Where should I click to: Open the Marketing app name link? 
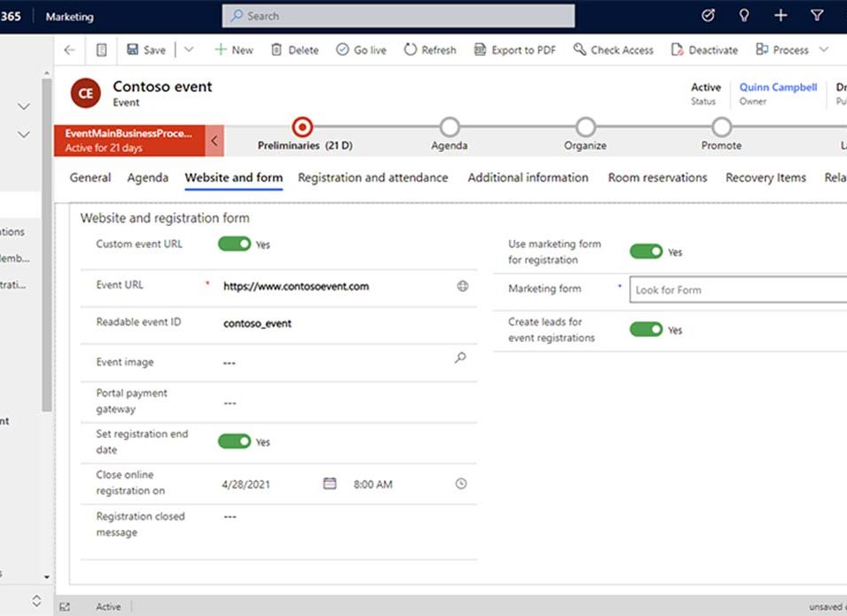coord(69,17)
